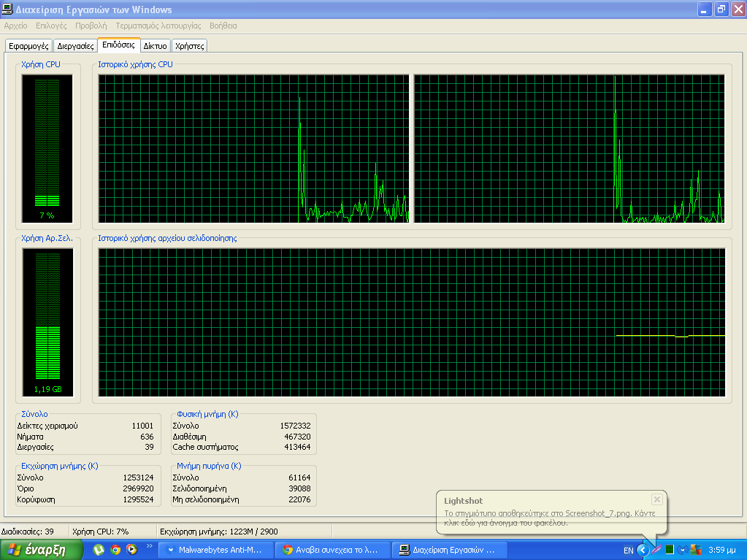The width and height of the screenshot is (747, 560).
Task: Switch to the Διεργασίες tab
Action: point(75,46)
